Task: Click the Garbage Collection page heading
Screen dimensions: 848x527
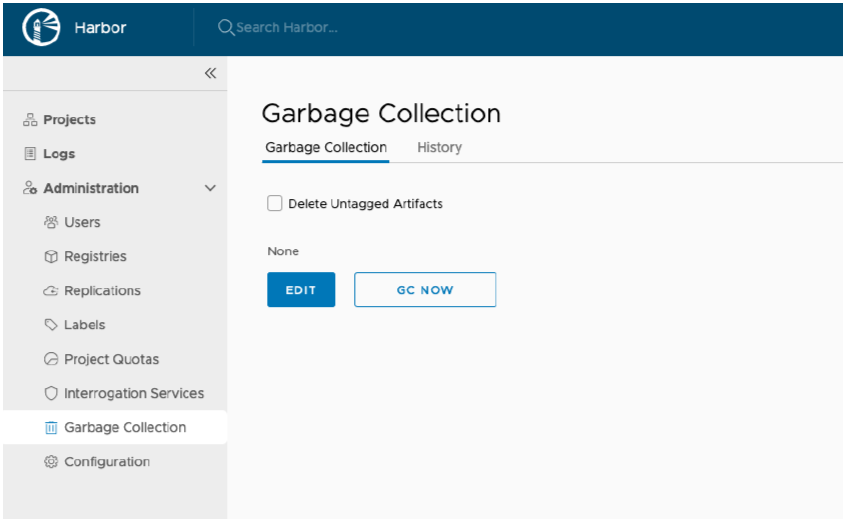Action: tap(381, 114)
